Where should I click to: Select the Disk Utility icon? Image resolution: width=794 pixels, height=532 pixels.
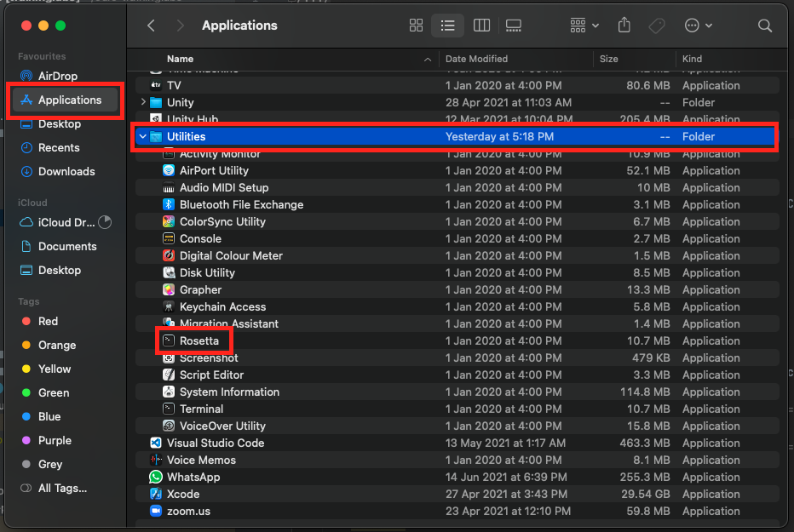[169, 272]
